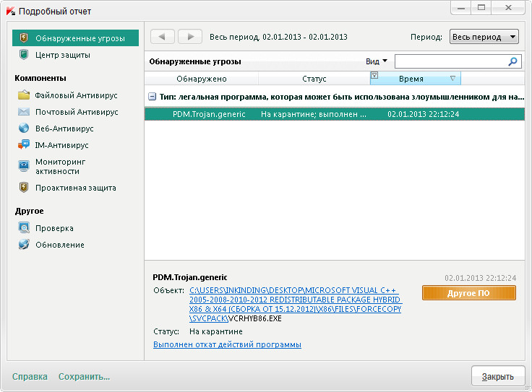Screen dimensions: 532x392
Task: Open the Веб-Антивирус globe icon
Action: [24, 129]
